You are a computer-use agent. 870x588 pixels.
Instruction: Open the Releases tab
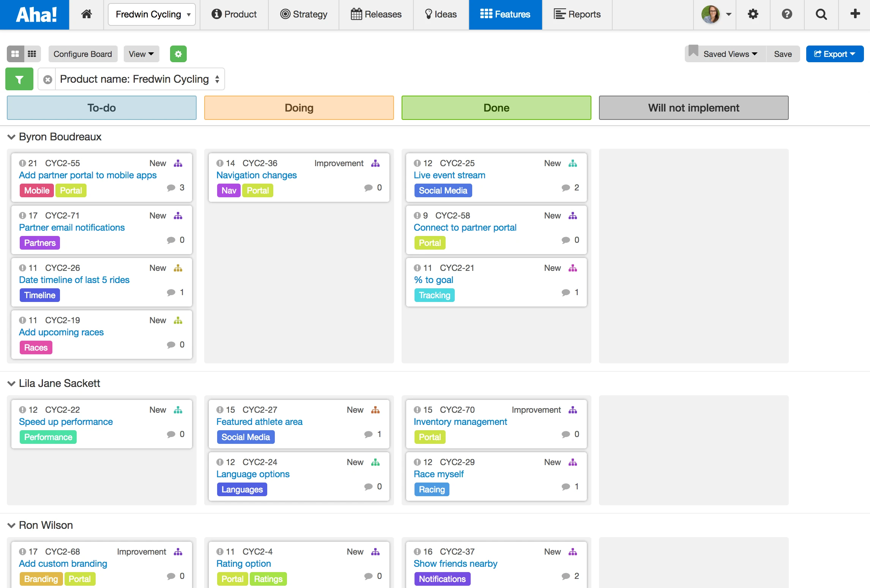click(x=376, y=14)
